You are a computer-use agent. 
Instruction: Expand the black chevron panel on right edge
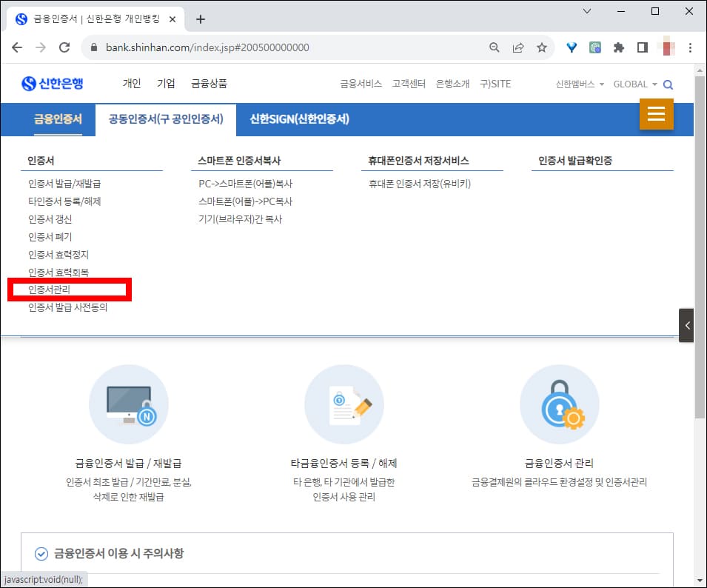click(686, 325)
